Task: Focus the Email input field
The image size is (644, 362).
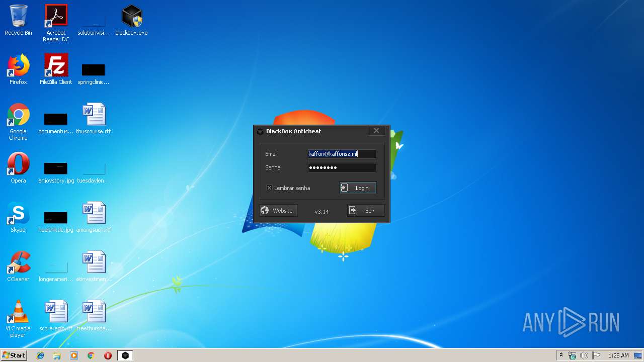Action: pyautogui.click(x=342, y=154)
